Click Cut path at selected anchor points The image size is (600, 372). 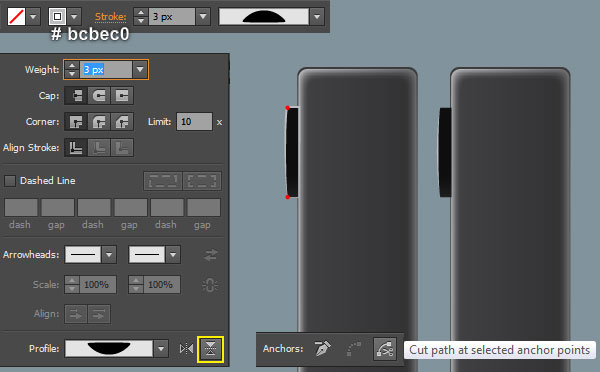pyautogui.click(x=385, y=349)
